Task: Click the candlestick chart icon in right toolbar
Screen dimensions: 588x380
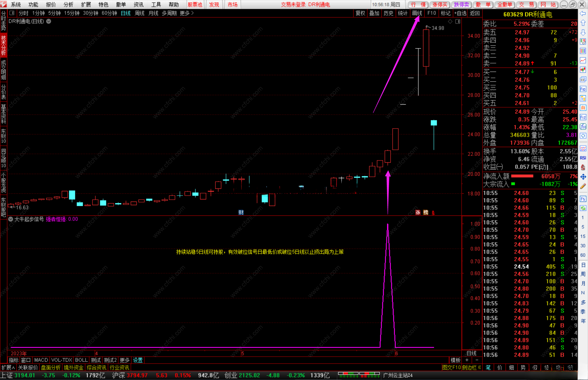Action: click(583, 70)
